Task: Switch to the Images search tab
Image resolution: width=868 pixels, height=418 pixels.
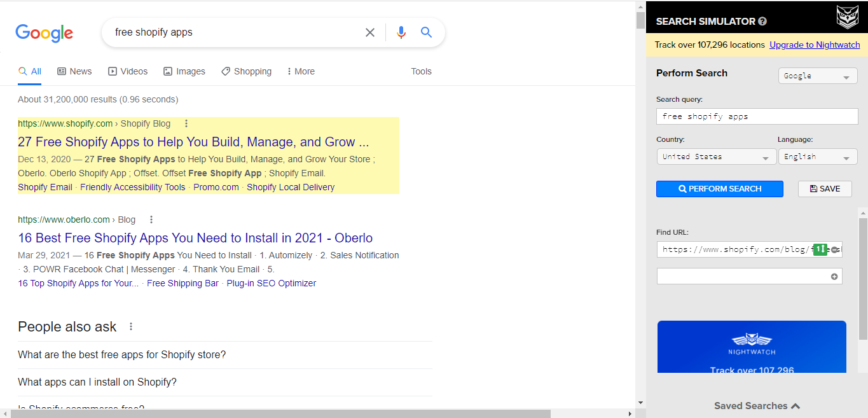Action: [184, 71]
